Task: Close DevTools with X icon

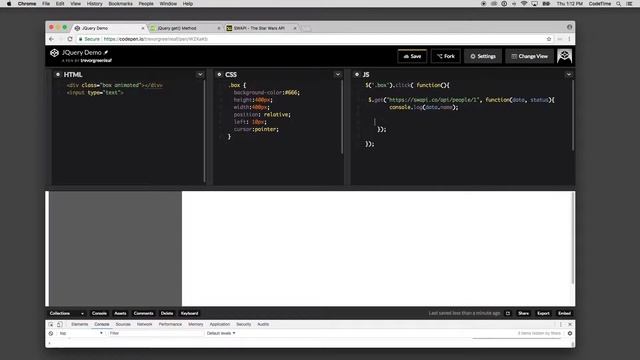Action: 570,324
